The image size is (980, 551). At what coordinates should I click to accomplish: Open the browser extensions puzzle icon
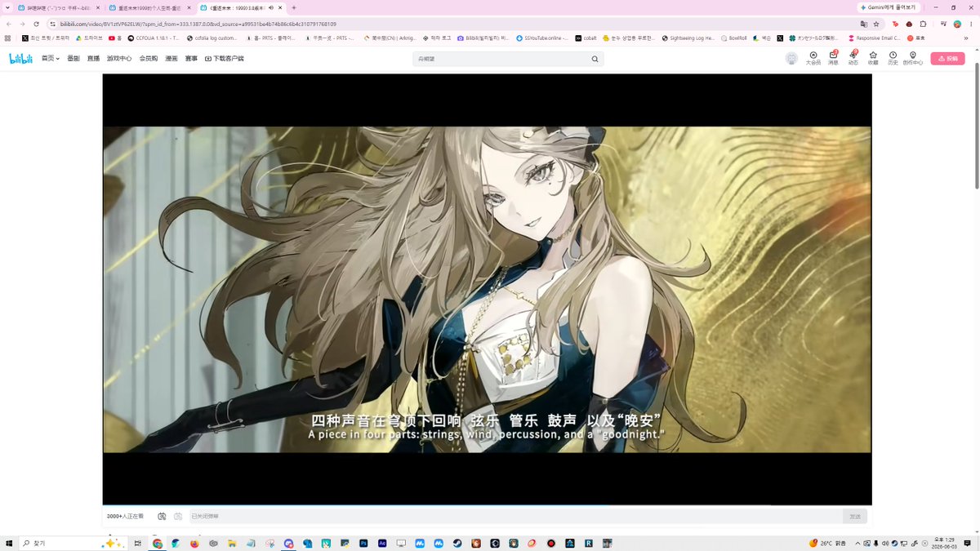pos(923,24)
